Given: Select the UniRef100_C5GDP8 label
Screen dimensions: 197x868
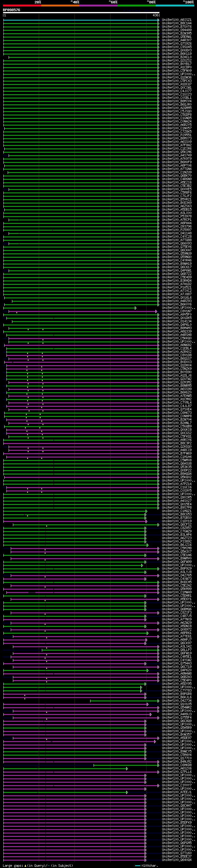Looking at the screenshot, I should pos(176,115).
